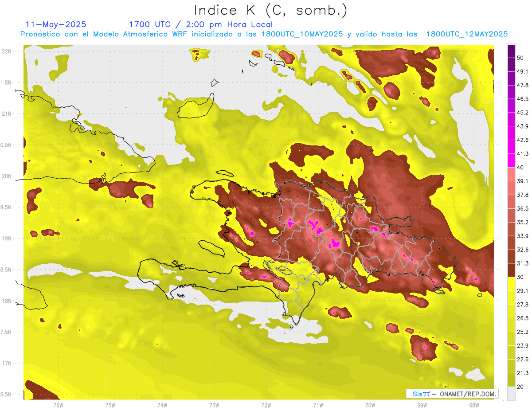532x411 pixels.
Task: Select the 17N latitude label
Action: [8, 363]
